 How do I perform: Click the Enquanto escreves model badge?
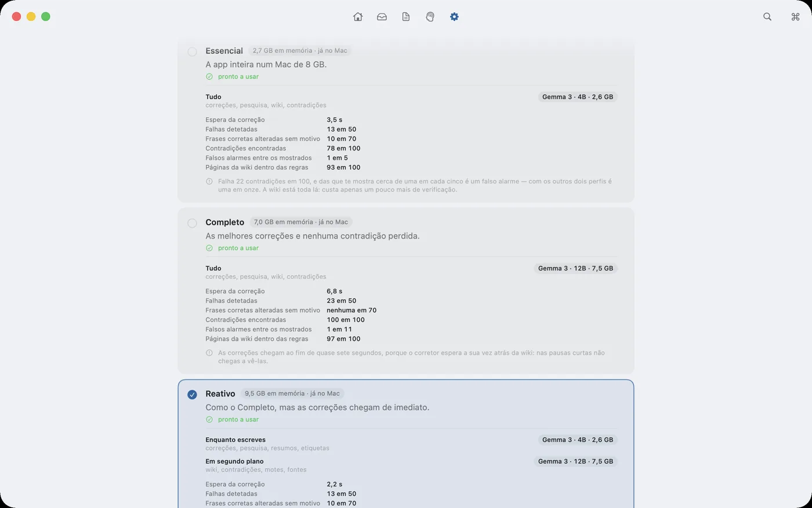point(578,439)
